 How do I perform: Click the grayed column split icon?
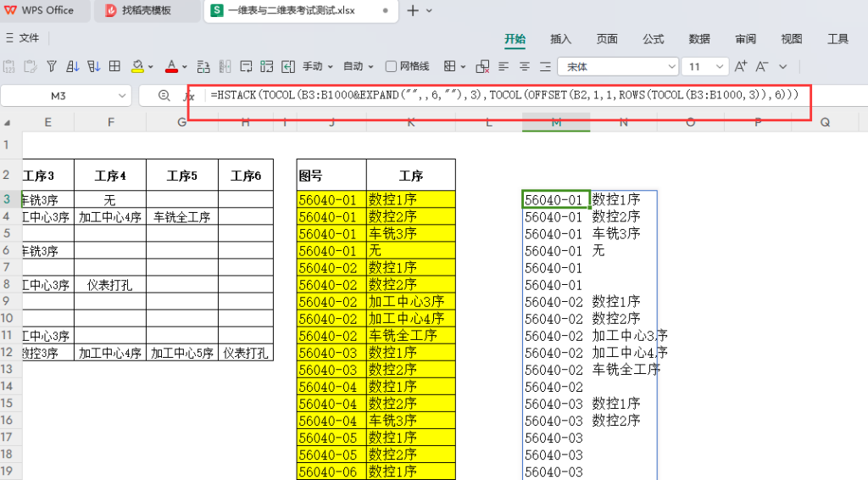click(225, 66)
